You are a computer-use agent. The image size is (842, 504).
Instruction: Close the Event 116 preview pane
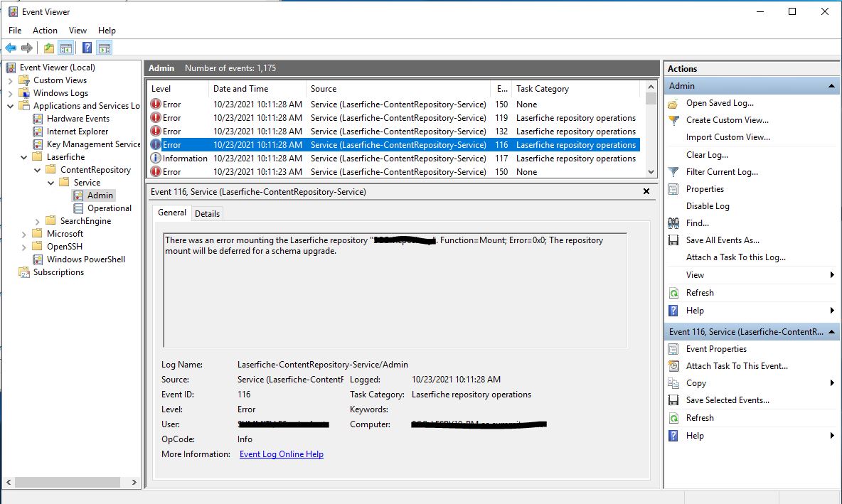pyautogui.click(x=646, y=192)
